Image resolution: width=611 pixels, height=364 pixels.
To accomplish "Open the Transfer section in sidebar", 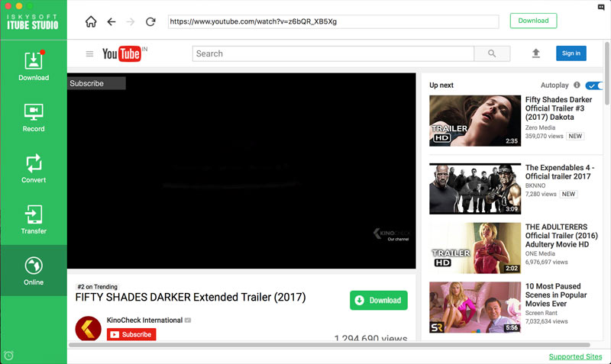I will pyautogui.click(x=34, y=220).
